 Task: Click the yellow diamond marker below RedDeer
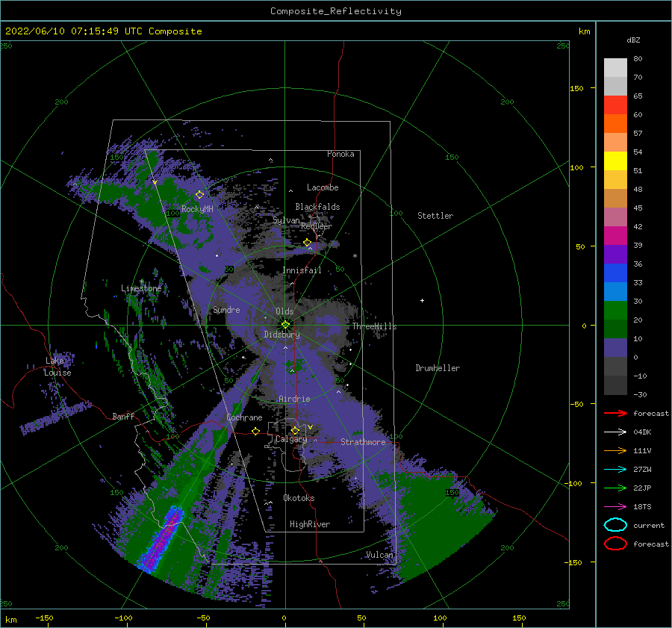(307, 243)
